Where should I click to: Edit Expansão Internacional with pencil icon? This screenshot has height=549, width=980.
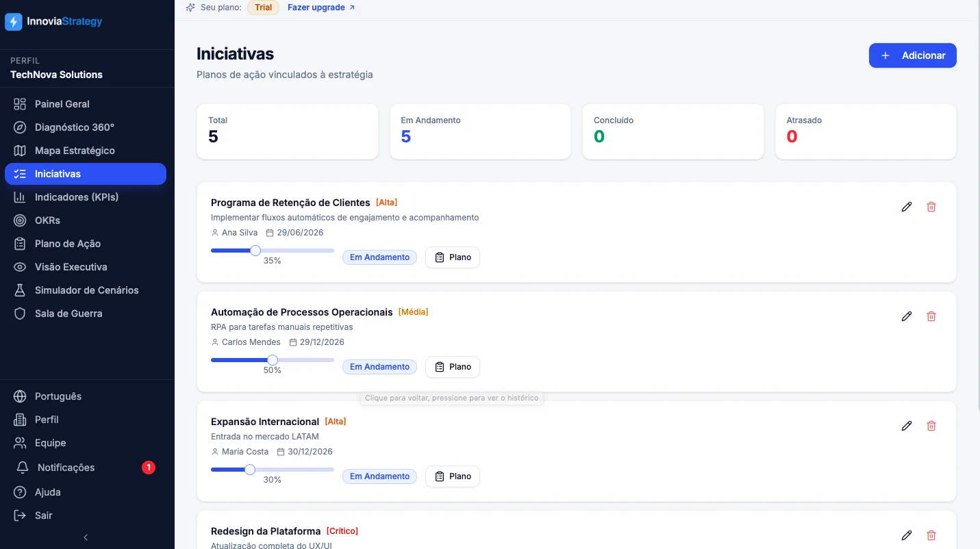coord(907,426)
